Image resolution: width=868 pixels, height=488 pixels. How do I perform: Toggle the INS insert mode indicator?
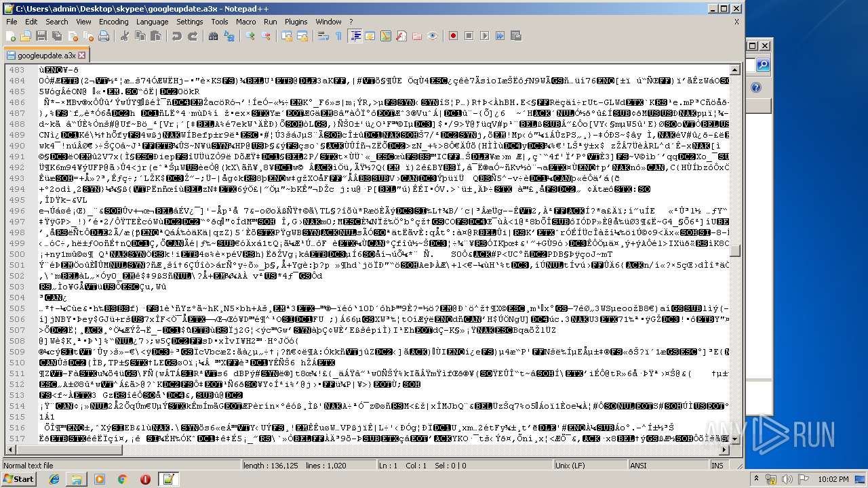pos(717,466)
